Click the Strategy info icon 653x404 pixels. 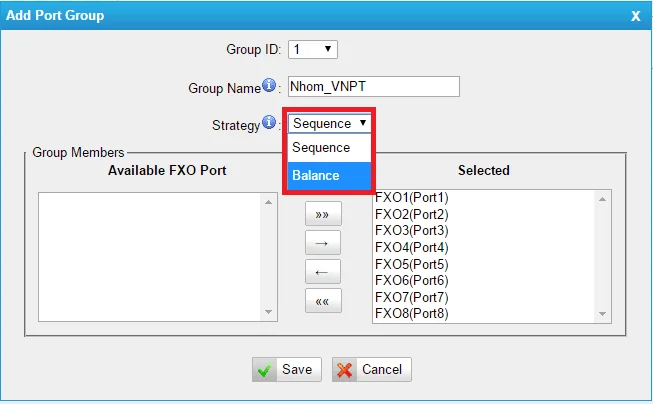coord(269,122)
